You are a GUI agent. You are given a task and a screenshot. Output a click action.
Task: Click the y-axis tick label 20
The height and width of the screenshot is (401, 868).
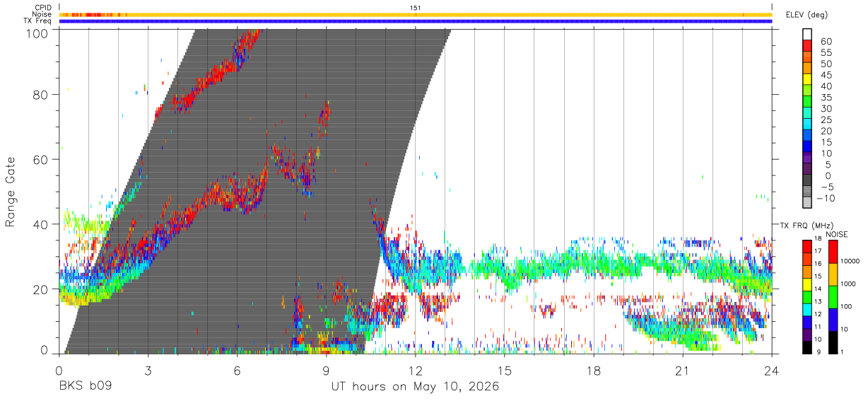click(x=42, y=289)
